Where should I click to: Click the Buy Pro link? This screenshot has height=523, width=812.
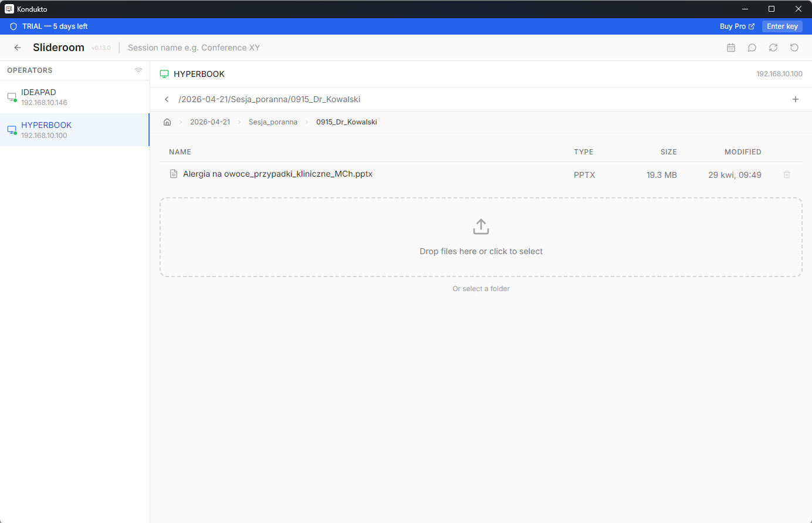[x=737, y=26]
